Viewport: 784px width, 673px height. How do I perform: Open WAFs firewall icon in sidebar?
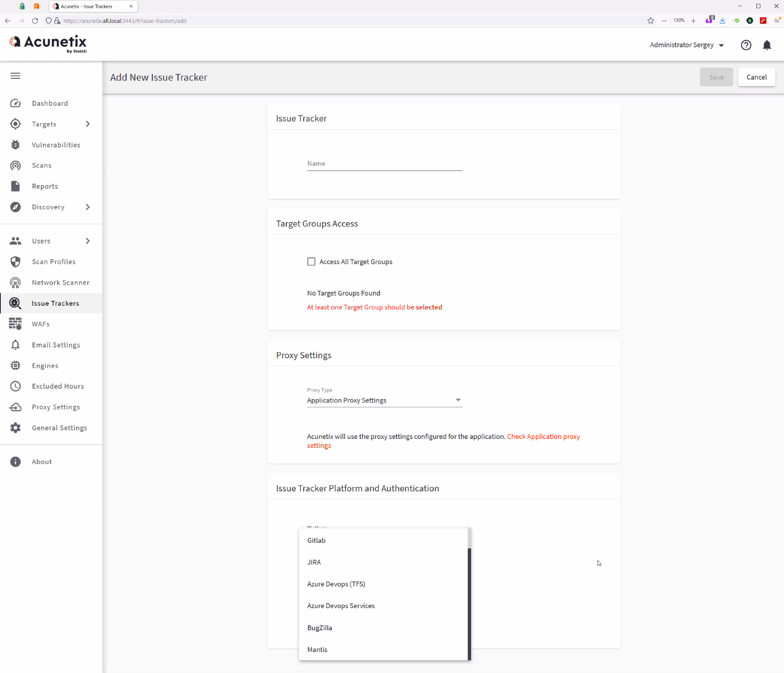click(16, 324)
